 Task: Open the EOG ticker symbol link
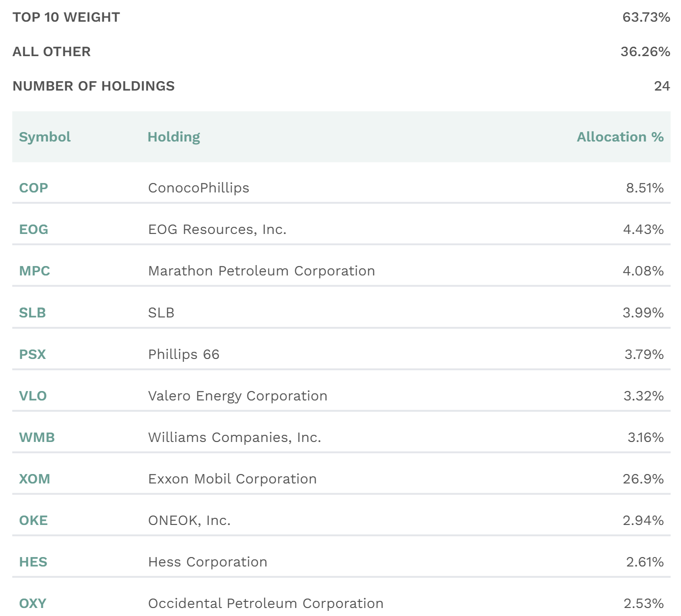tap(33, 229)
